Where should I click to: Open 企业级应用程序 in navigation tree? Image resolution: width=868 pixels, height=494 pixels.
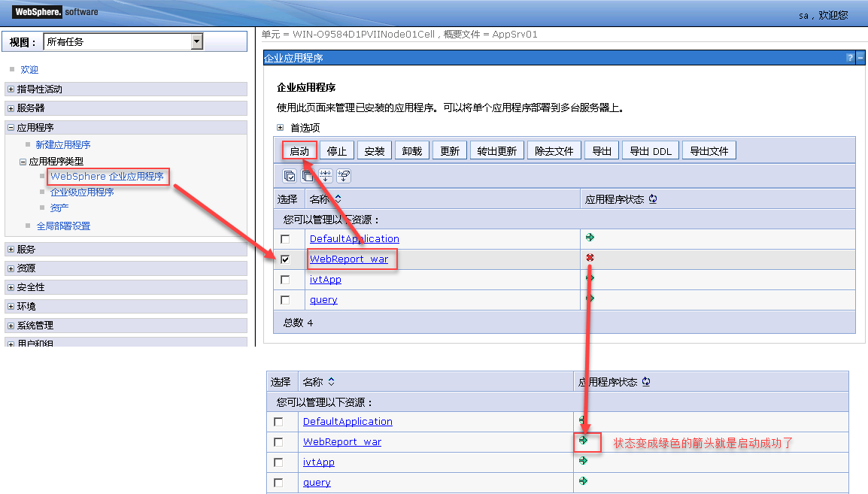(x=82, y=192)
